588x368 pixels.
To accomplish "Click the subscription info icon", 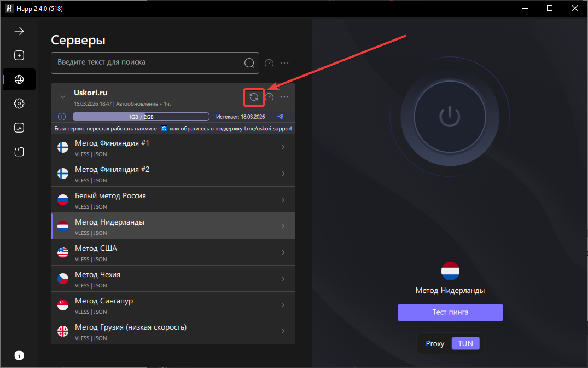I will 62,117.
